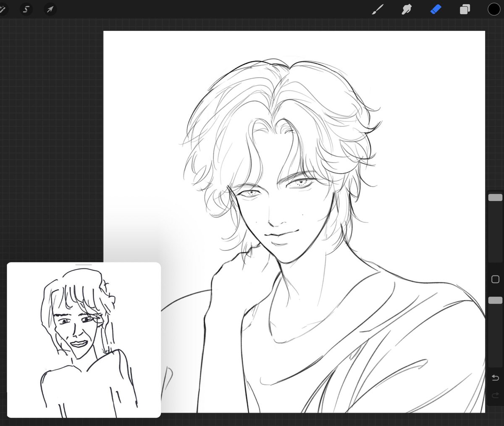Image resolution: width=504 pixels, height=426 pixels.
Task: Select the Brush tool
Action: coord(378,9)
